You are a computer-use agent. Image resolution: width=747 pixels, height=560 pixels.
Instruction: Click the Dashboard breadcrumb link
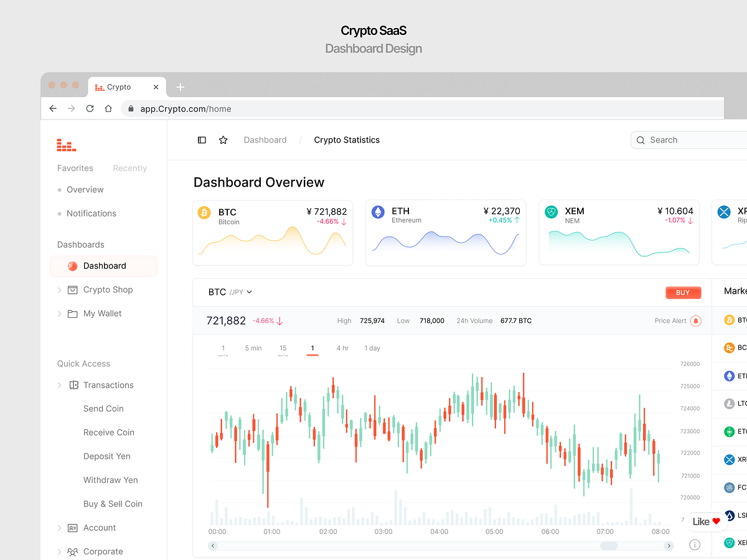(x=265, y=140)
